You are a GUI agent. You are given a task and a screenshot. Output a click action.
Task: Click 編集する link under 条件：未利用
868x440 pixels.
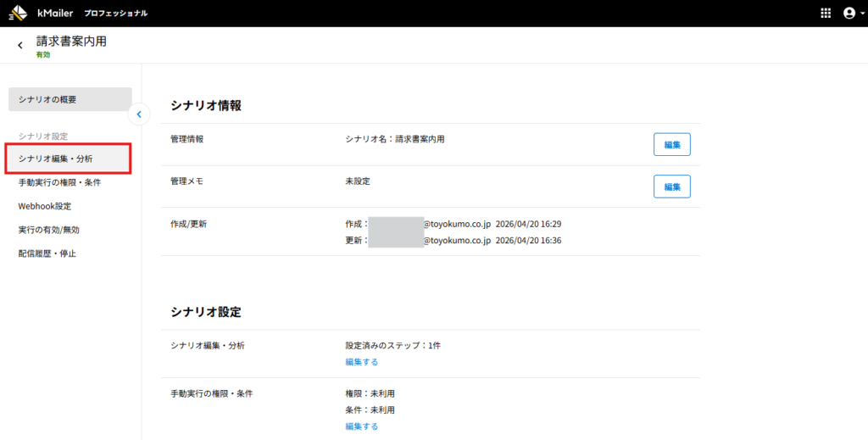point(362,426)
